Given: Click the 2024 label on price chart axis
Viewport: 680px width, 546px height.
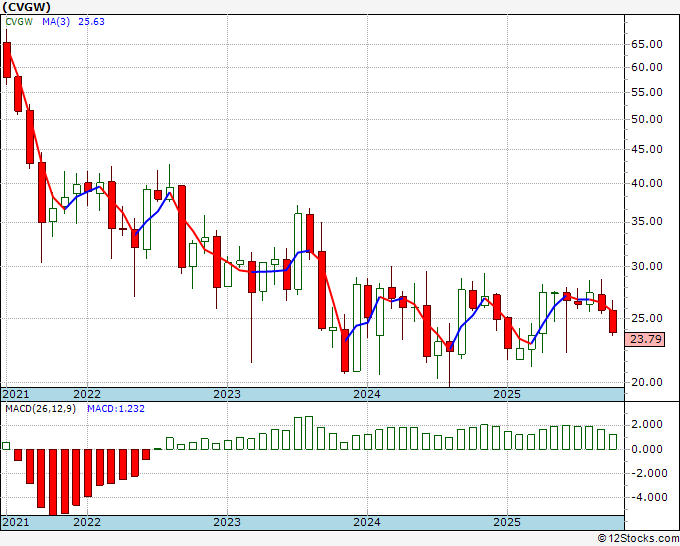Looking at the screenshot, I should coord(367,394).
